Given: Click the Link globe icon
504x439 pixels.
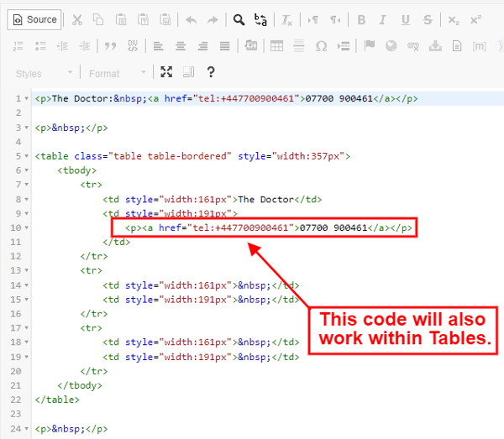Looking at the screenshot, I should (x=391, y=46).
